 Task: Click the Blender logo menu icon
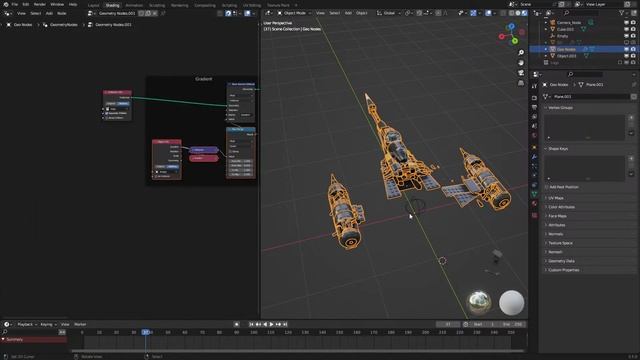tap(5, 4)
